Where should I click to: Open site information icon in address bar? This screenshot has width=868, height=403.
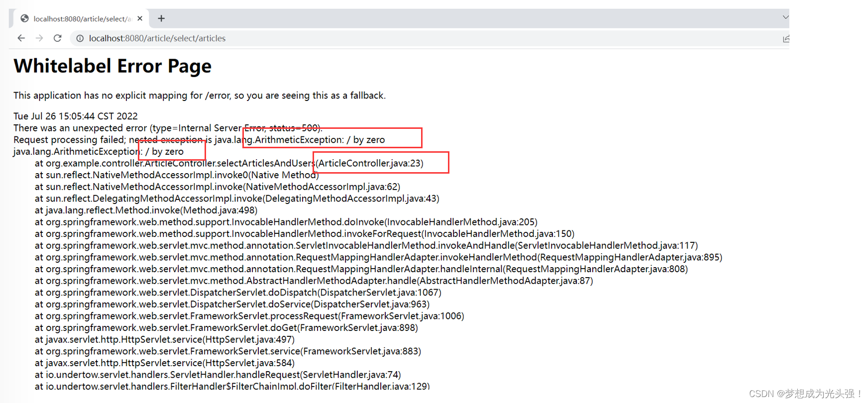[x=80, y=38]
